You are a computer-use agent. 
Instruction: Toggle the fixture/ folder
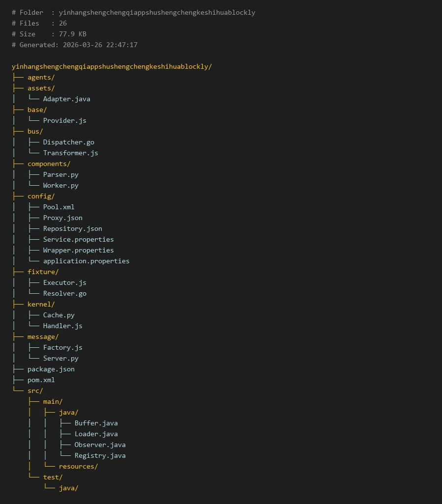[x=43, y=272]
